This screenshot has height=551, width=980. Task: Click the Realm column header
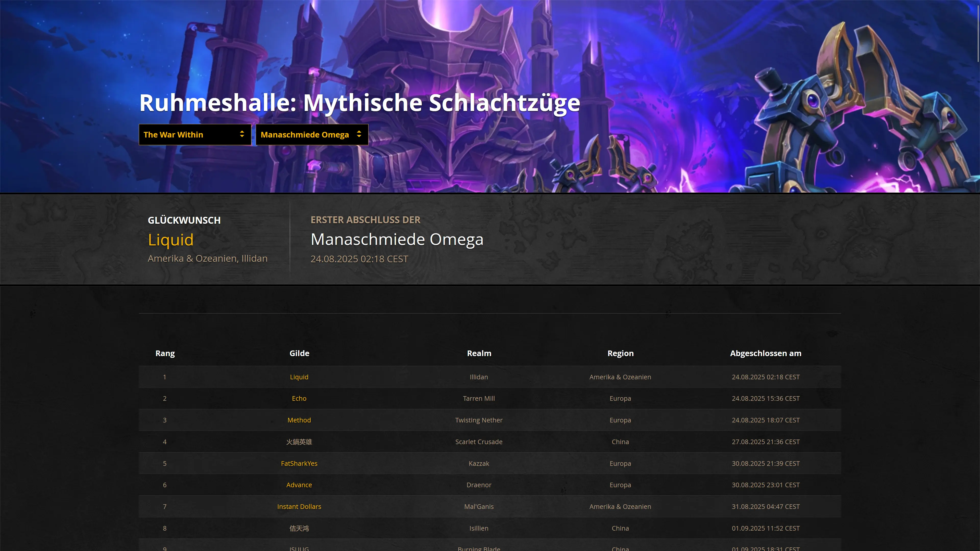tap(479, 353)
